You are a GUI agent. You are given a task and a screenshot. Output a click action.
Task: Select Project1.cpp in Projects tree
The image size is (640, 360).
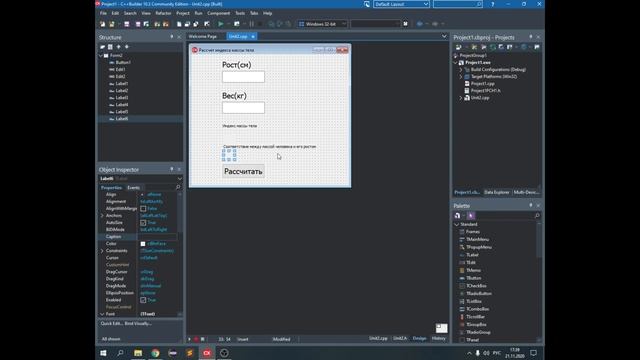pyautogui.click(x=482, y=84)
